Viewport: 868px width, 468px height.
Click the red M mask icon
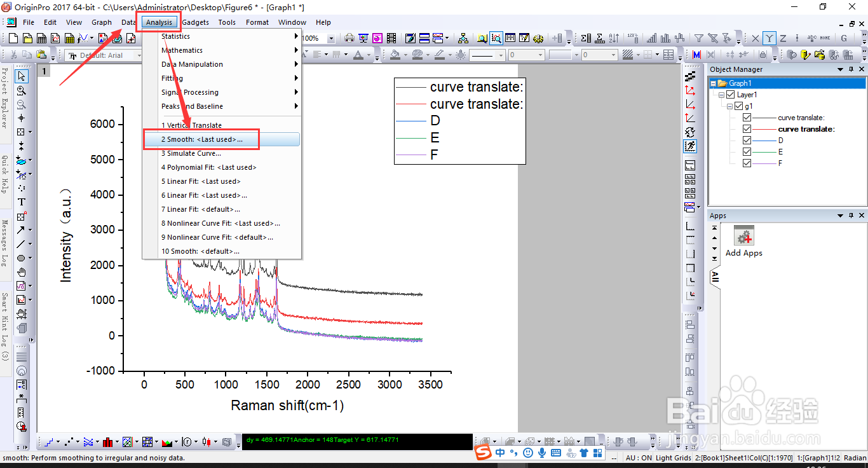point(696,55)
